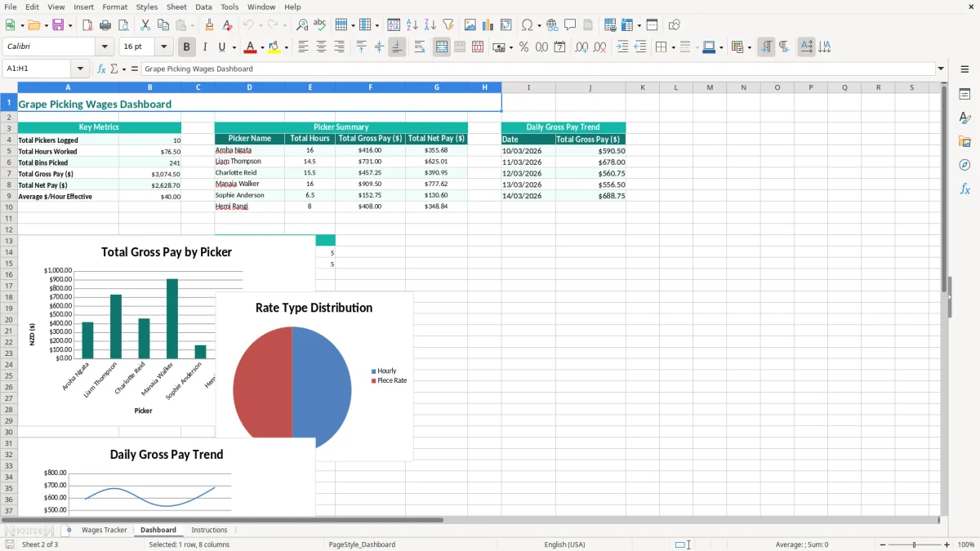Switch to the Instructions sheet tab
Image resolution: width=980 pixels, height=551 pixels.
(x=209, y=530)
